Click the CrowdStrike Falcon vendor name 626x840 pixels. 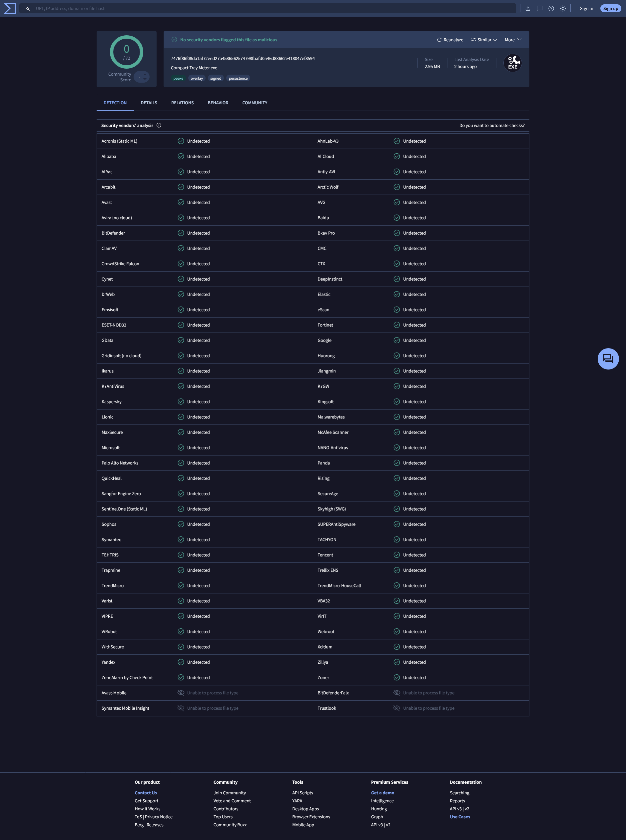tap(120, 264)
